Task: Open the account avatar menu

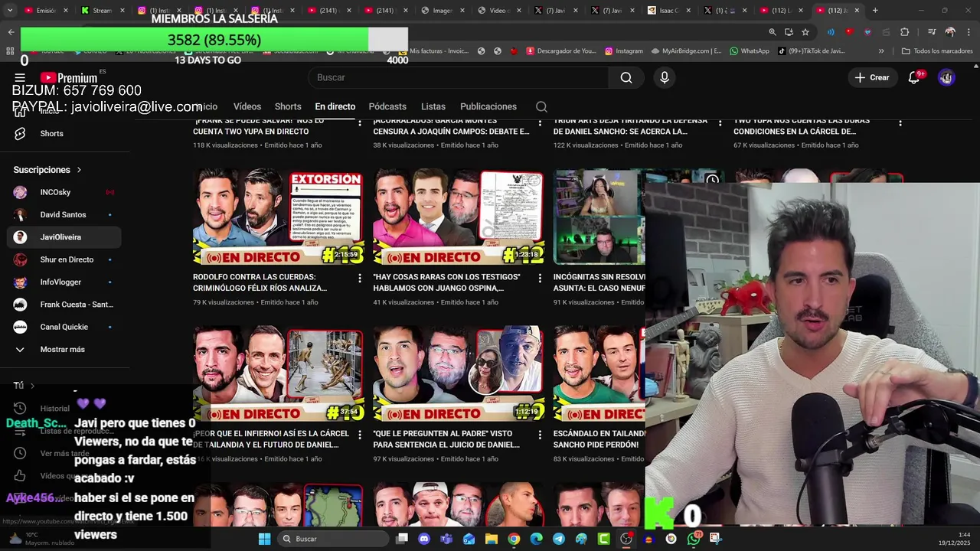Action: (946, 77)
